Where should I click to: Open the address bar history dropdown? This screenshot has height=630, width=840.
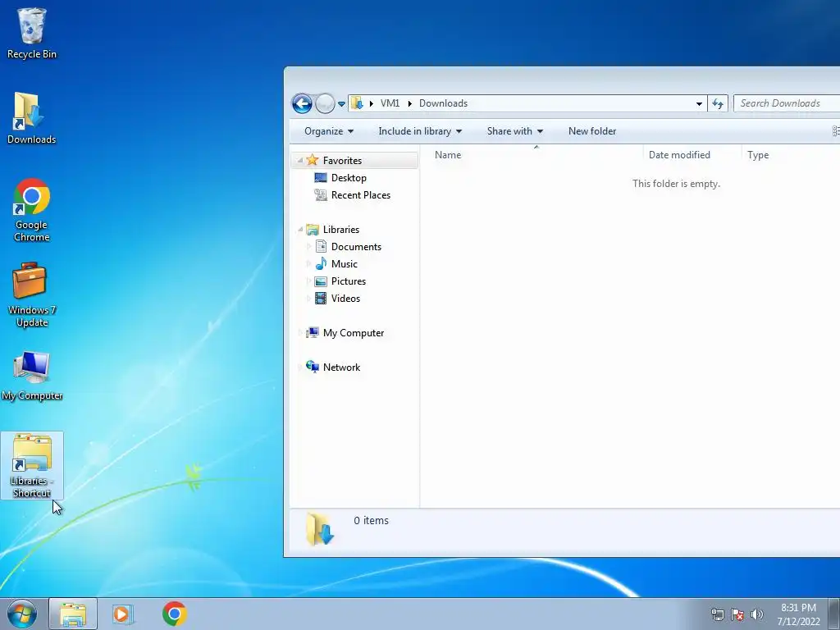[699, 104]
